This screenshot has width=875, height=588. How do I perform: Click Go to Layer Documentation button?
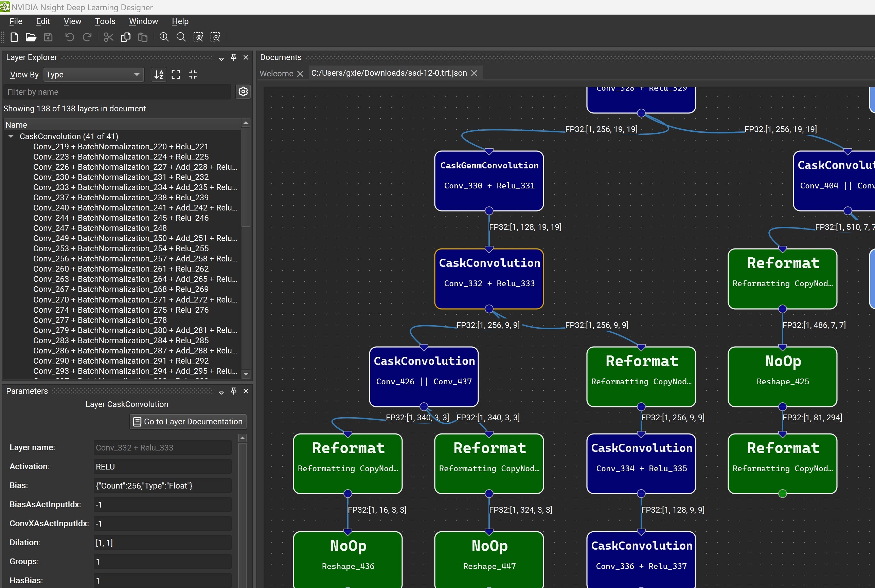pos(188,422)
